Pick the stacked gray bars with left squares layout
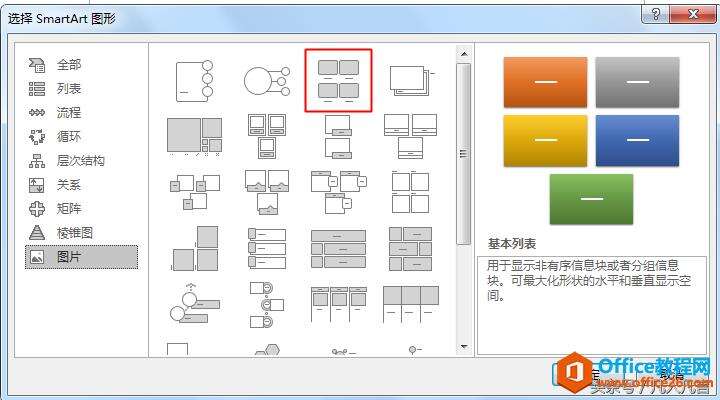This screenshot has height=400, width=720. tap(338, 248)
